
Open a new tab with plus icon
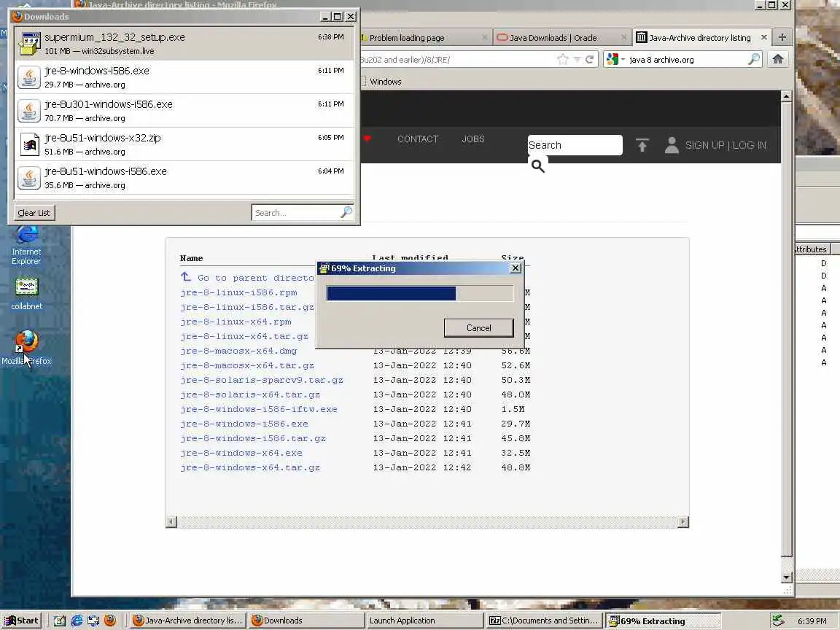point(782,37)
